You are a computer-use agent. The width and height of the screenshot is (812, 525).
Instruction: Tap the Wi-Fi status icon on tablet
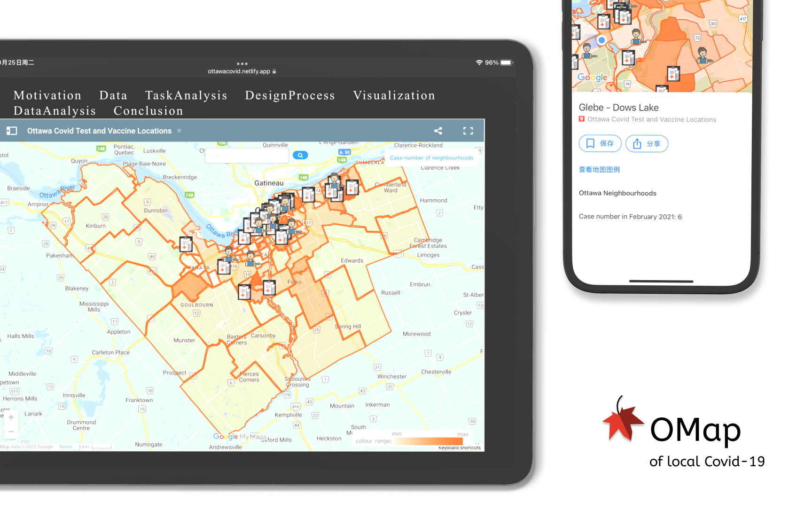click(479, 63)
